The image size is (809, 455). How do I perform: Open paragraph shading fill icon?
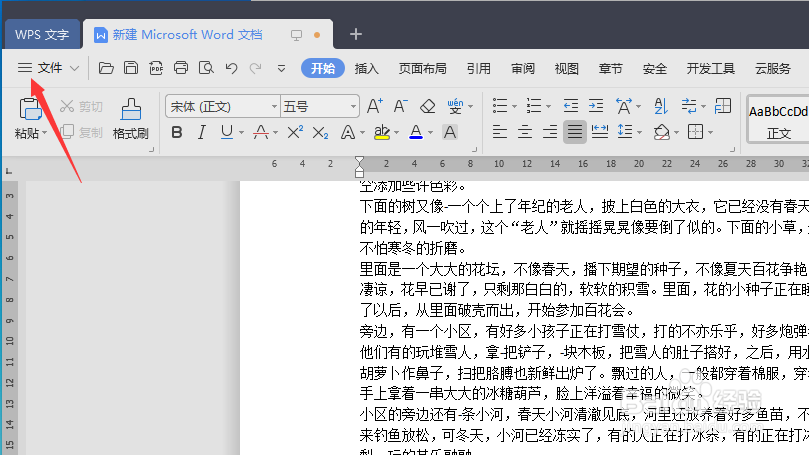pos(661,132)
